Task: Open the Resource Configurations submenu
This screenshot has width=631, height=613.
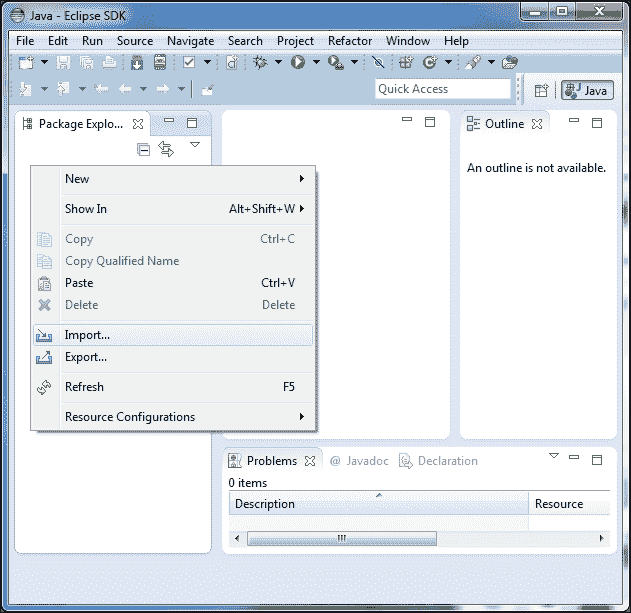Action: click(x=173, y=417)
